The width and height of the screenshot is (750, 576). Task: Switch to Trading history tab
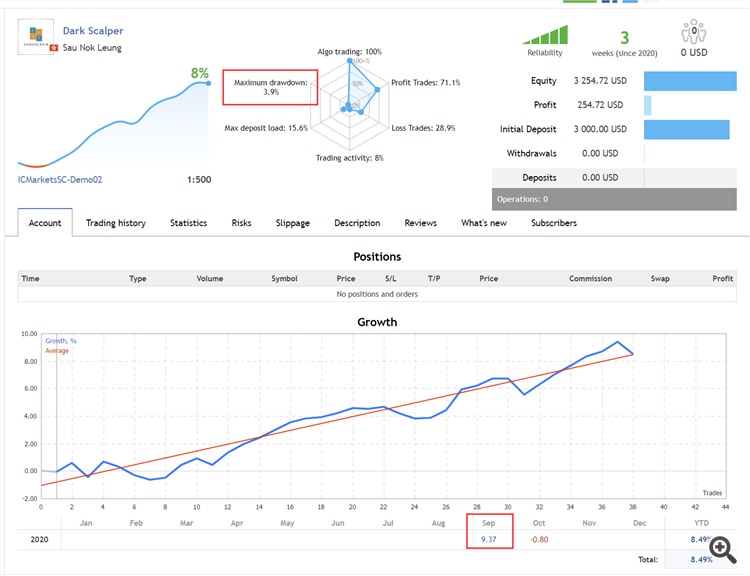pos(116,223)
